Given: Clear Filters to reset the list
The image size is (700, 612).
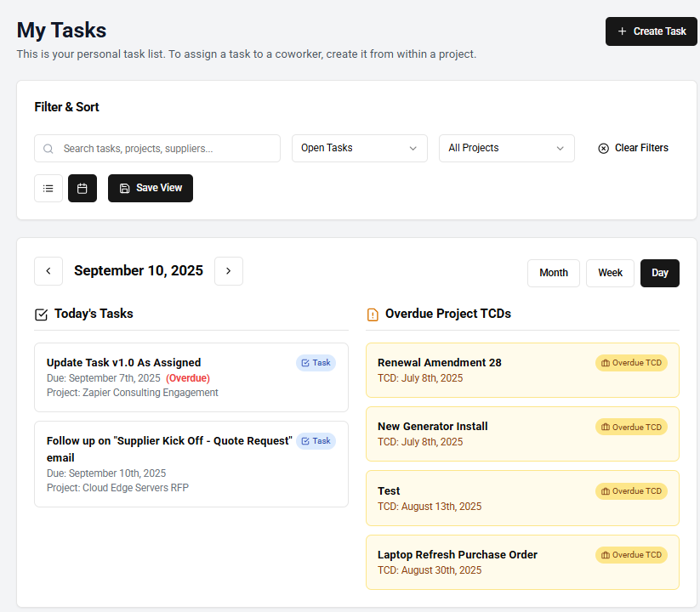Looking at the screenshot, I should (633, 148).
